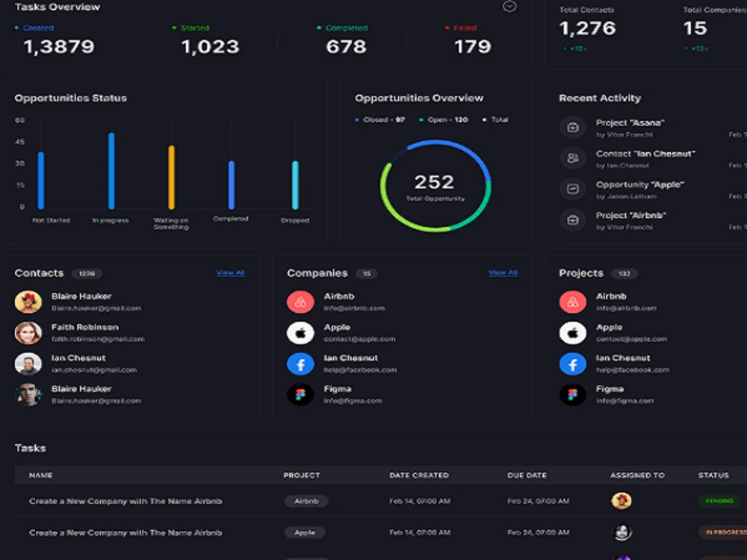
Task: Select the Figma company name in Companies
Action: [338, 389]
